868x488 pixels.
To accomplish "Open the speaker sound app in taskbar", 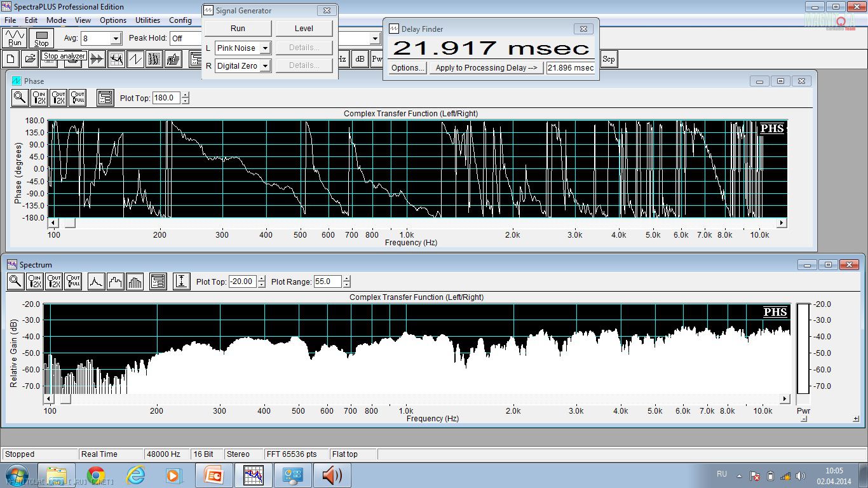I will click(x=332, y=475).
